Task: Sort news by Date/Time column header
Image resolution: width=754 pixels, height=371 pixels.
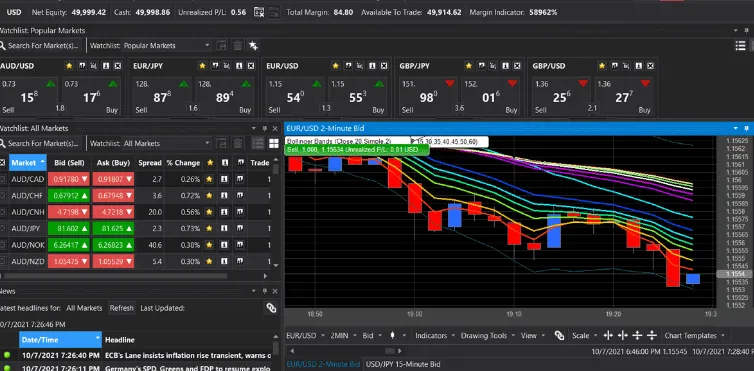Action: coord(61,340)
